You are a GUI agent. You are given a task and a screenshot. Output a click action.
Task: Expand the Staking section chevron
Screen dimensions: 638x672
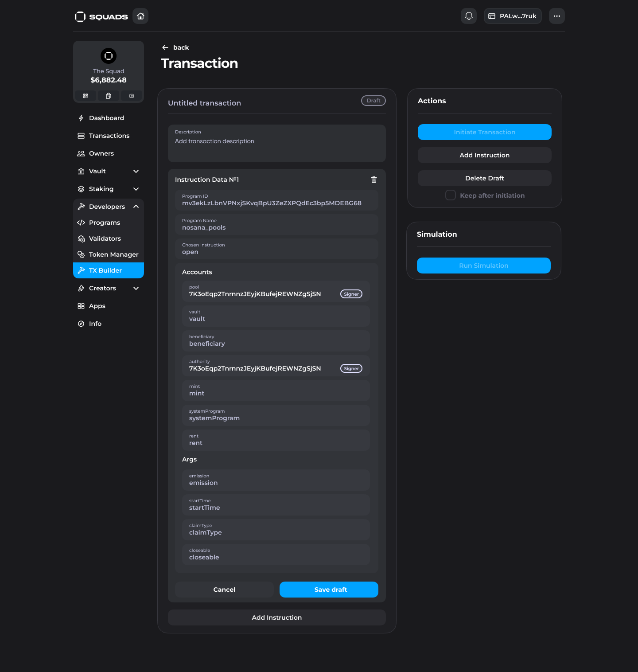(x=136, y=189)
